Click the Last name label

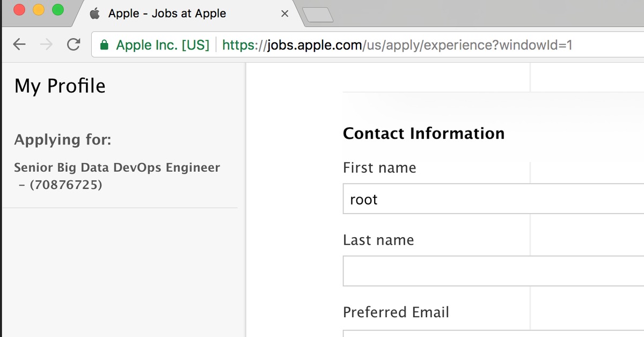[x=378, y=240]
